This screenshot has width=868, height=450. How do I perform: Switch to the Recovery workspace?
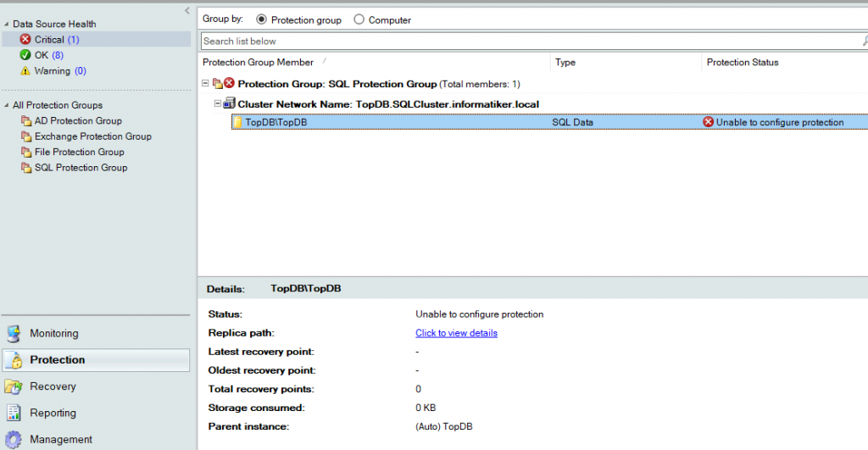(97, 386)
